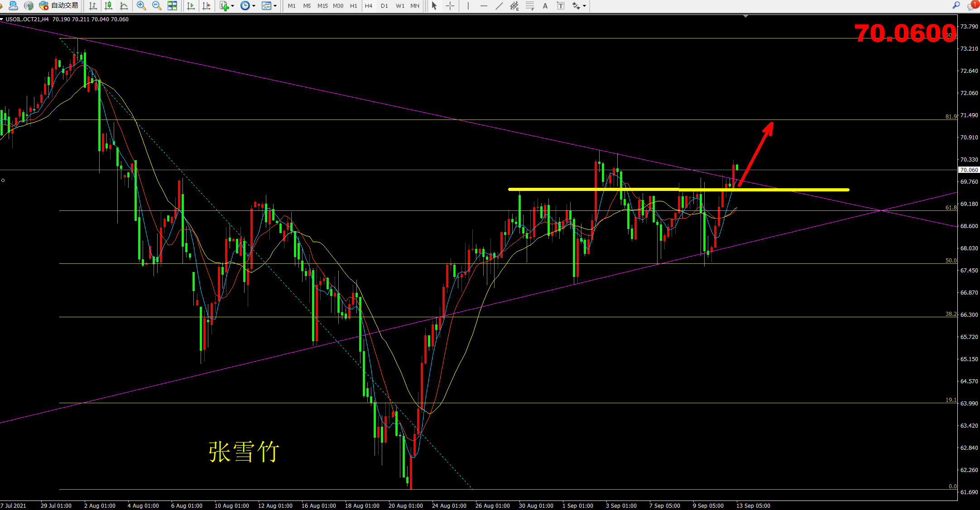Select the horizontal line drawing tool

[x=484, y=6]
